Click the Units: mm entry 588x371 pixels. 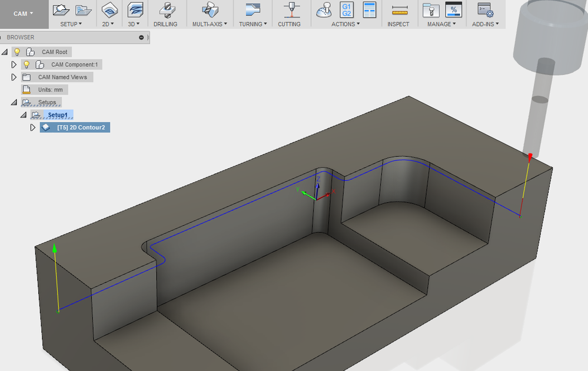(45, 90)
